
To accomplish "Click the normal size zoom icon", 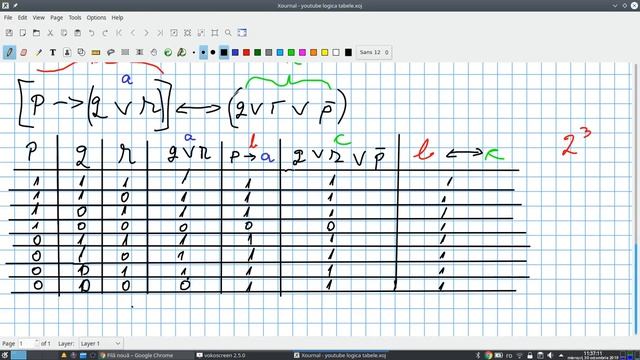I will pos(215,33).
